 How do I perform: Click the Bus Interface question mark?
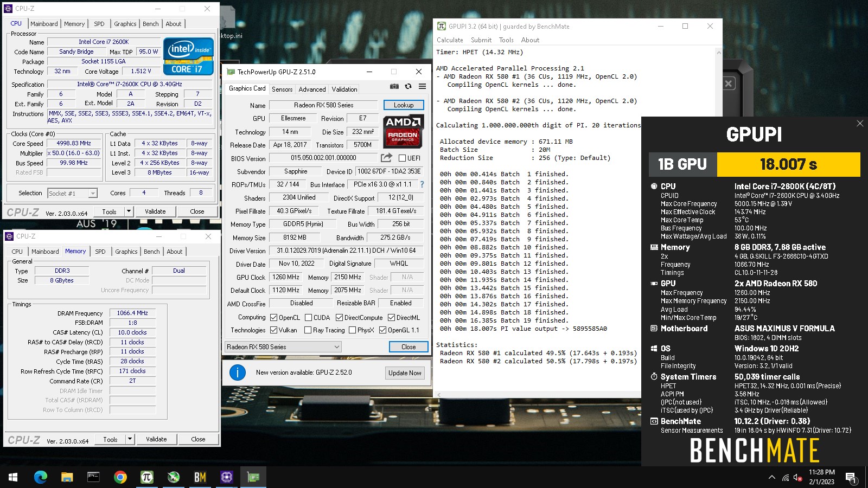pos(422,184)
